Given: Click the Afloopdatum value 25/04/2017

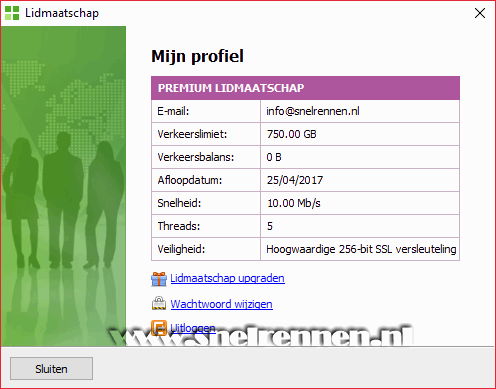Looking at the screenshot, I should pyautogui.click(x=295, y=180).
